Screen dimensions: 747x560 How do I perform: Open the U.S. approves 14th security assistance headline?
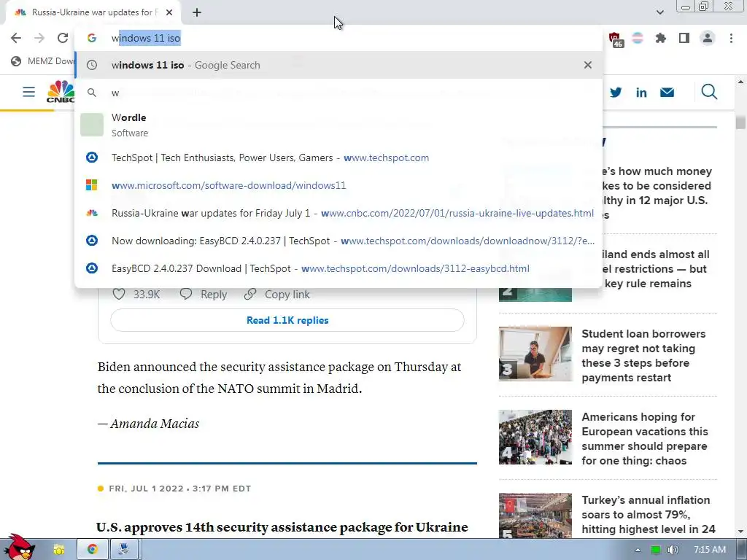[x=282, y=527]
